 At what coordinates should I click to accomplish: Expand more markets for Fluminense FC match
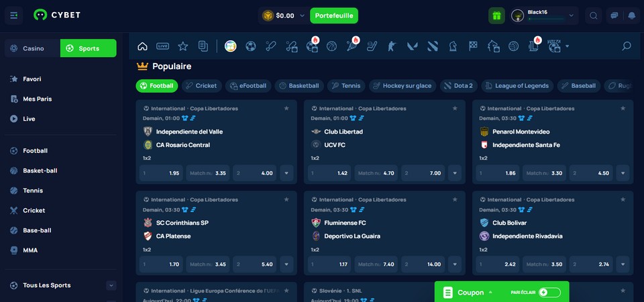(x=455, y=264)
